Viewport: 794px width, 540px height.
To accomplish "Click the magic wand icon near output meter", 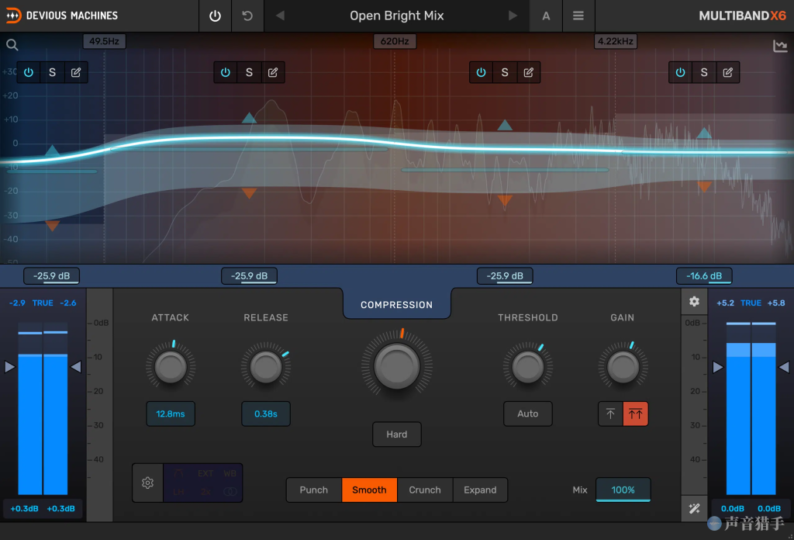I will (695, 508).
